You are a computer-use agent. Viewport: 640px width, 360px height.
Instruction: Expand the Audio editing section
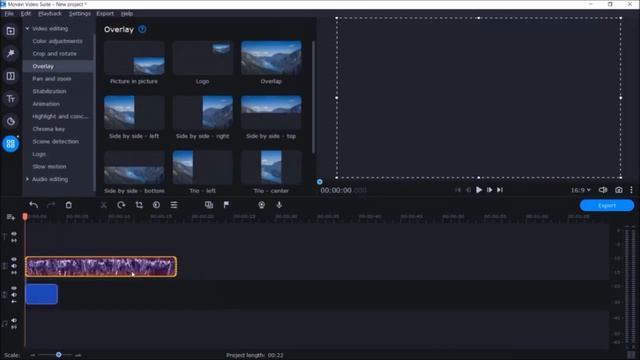coord(27,179)
